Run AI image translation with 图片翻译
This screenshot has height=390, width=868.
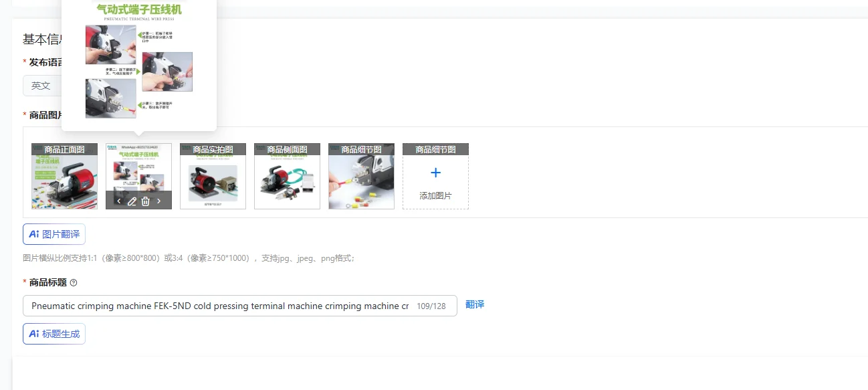coord(53,234)
